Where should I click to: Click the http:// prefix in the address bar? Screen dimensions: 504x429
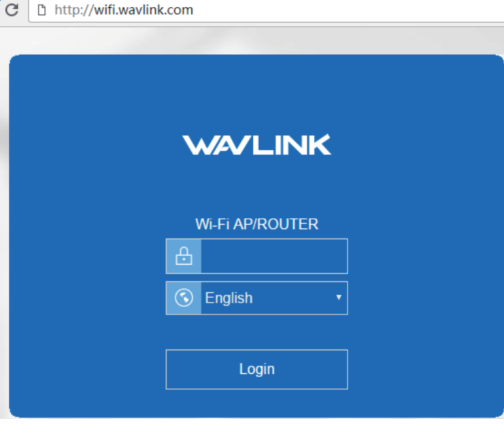(x=74, y=10)
